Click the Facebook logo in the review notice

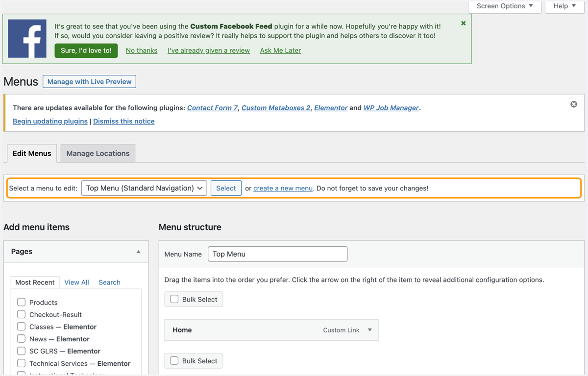coord(27,39)
